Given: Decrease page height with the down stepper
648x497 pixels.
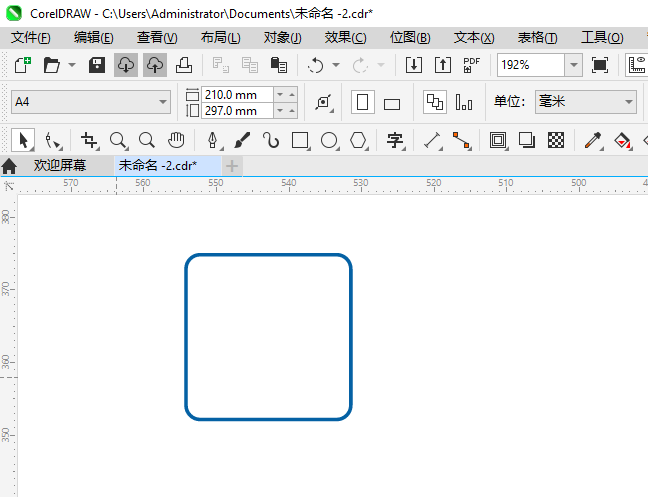Looking at the screenshot, I should coord(280,111).
